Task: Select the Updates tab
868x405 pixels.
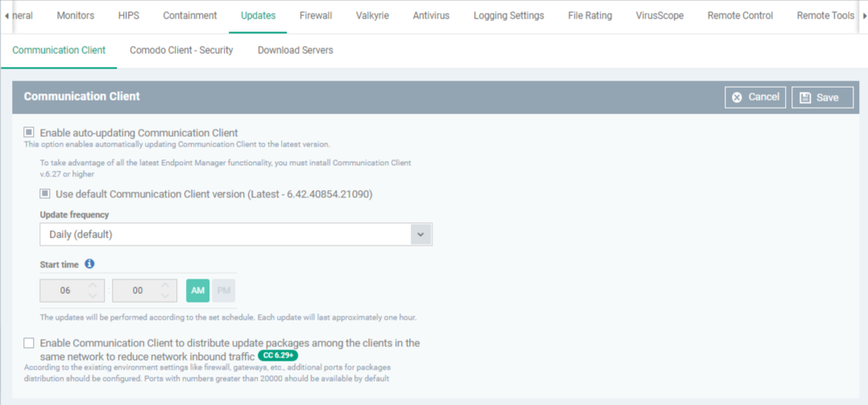Action: (x=258, y=16)
